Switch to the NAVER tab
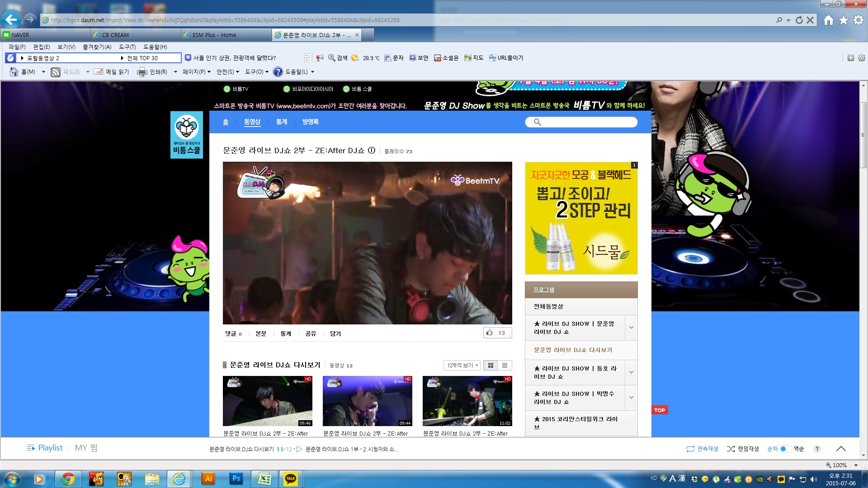The height and width of the screenshot is (488, 868). 45,35
